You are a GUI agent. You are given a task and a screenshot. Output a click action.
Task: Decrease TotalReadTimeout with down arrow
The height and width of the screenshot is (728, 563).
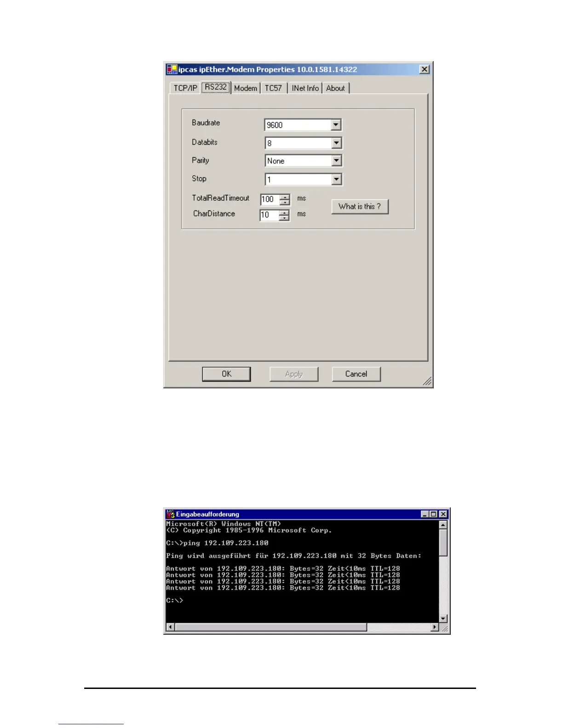pyautogui.click(x=285, y=202)
